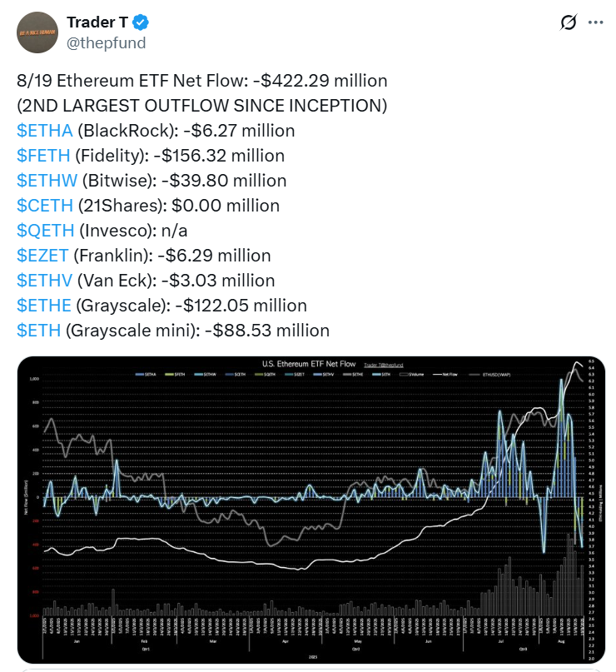The width and height of the screenshot is (616, 672).
Task: Click the $ETHV cashtag link
Action: point(42,281)
